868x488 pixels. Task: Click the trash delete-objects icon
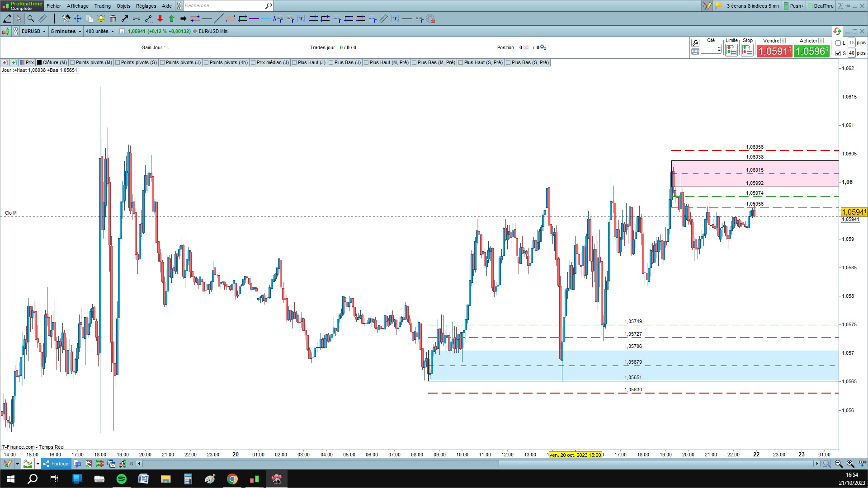coord(113,19)
